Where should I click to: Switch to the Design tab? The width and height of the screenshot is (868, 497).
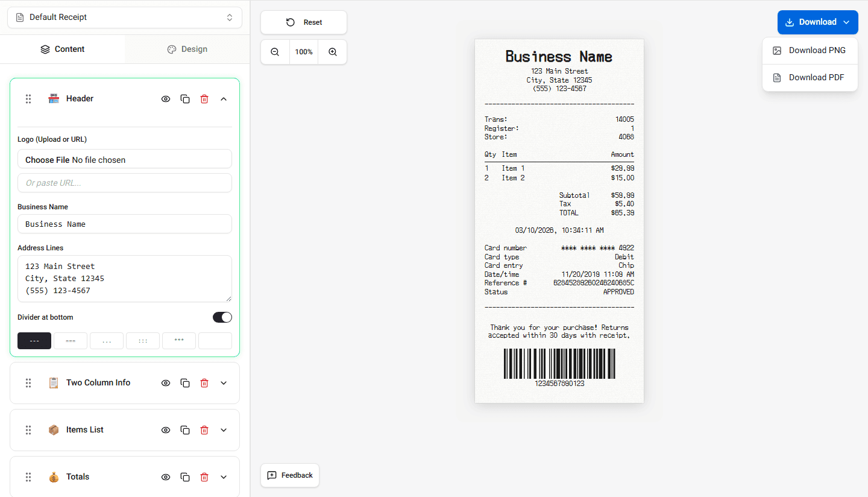187,48
